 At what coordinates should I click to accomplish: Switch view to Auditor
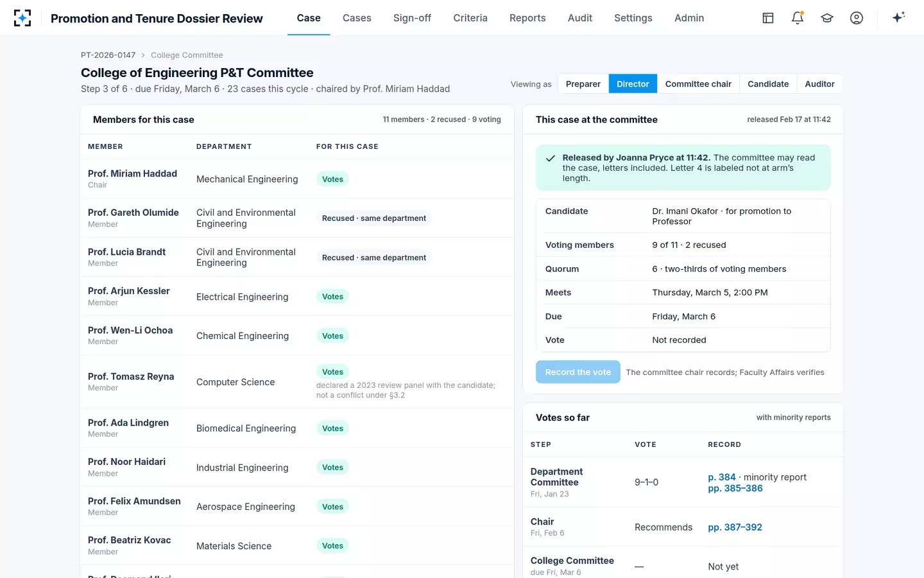pyautogui.click(x=819, y=84)
